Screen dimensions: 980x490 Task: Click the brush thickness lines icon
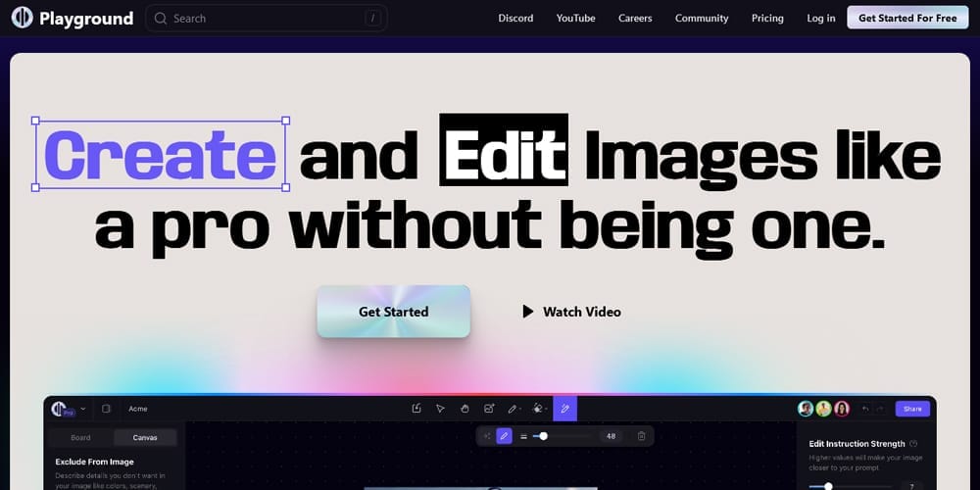tap(523, 436)
